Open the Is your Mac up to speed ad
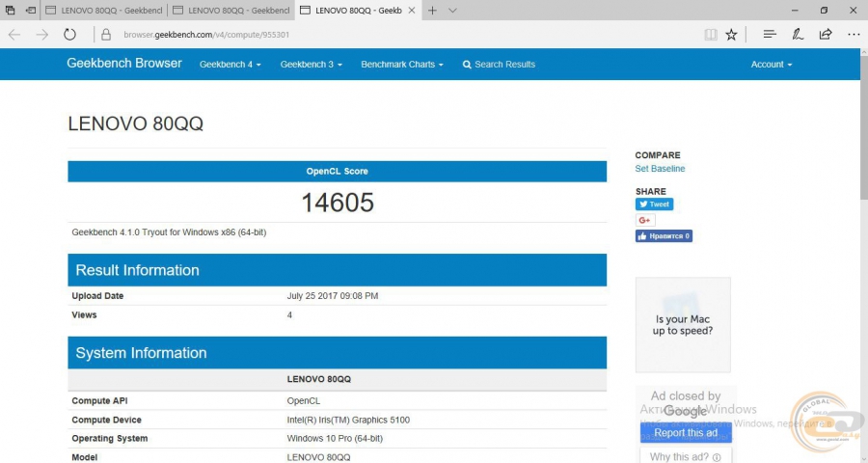 [x=683, y=325]
